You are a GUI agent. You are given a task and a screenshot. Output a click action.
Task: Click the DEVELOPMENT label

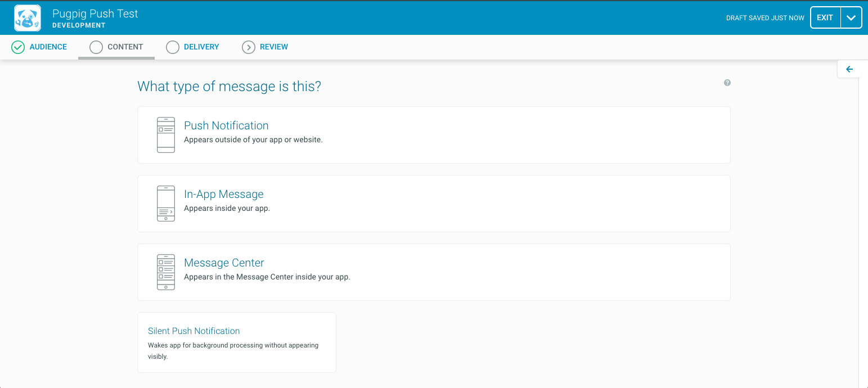coord(79,25)
